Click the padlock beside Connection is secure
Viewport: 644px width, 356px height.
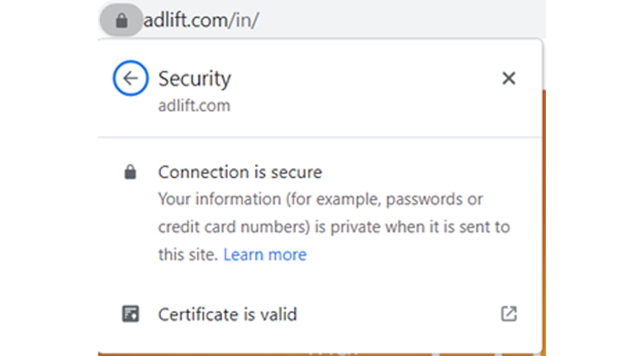coord(130,172)
